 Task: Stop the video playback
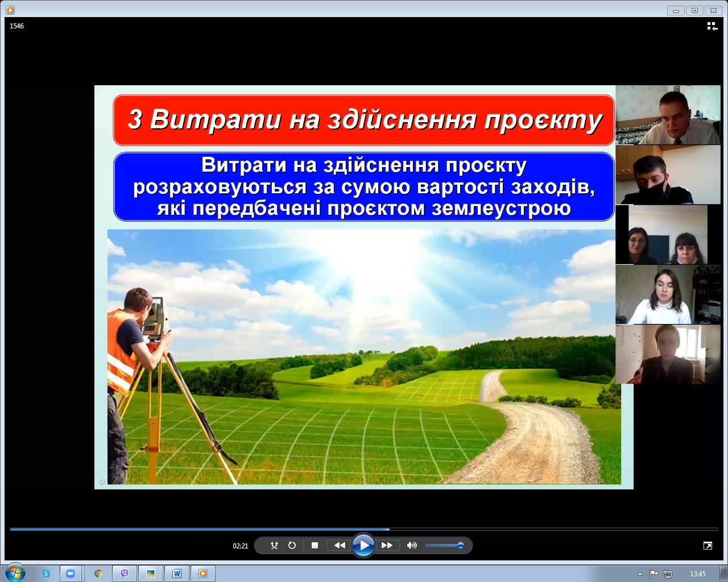click(315, 545)
